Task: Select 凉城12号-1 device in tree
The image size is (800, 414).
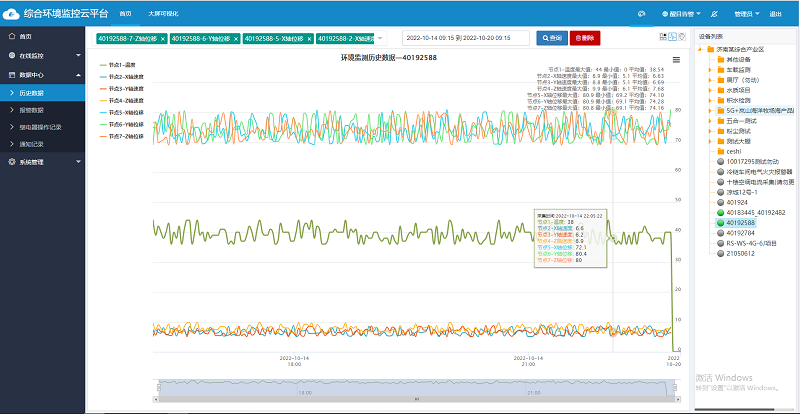Action: (x=741, y=192)
